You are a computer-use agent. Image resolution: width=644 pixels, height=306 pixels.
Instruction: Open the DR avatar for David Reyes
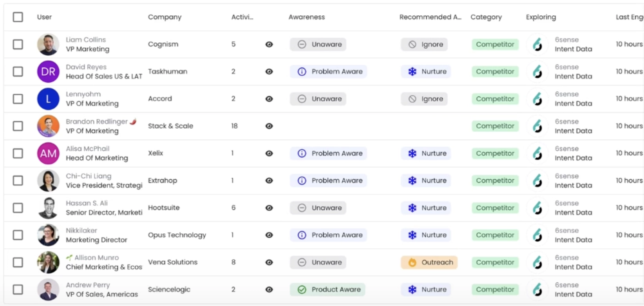[48, 71]
